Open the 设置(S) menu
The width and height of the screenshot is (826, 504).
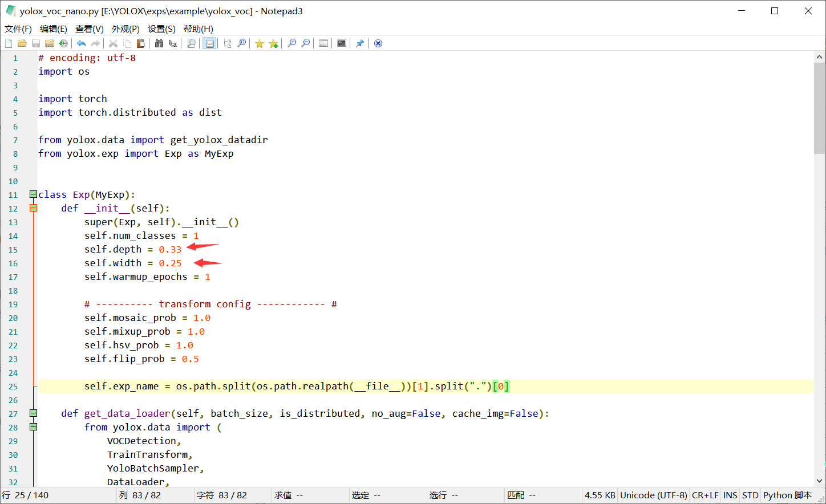[161, 29]
